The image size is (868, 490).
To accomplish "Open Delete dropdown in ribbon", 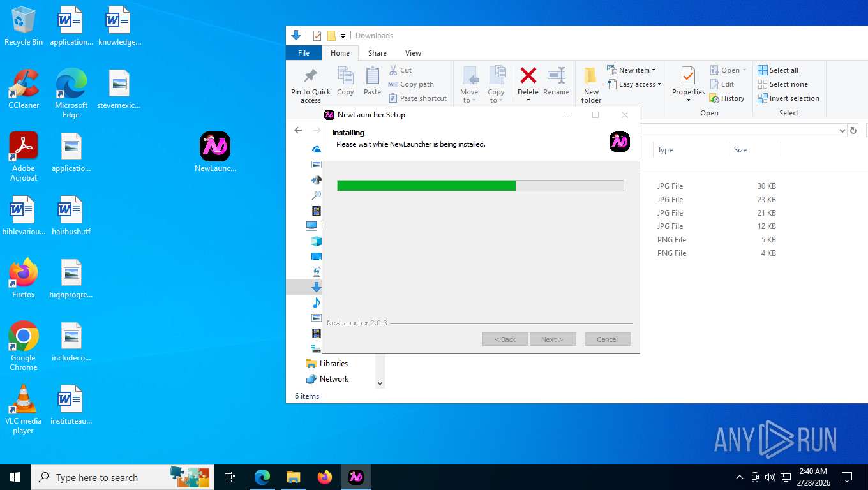I will pos(528,100).
